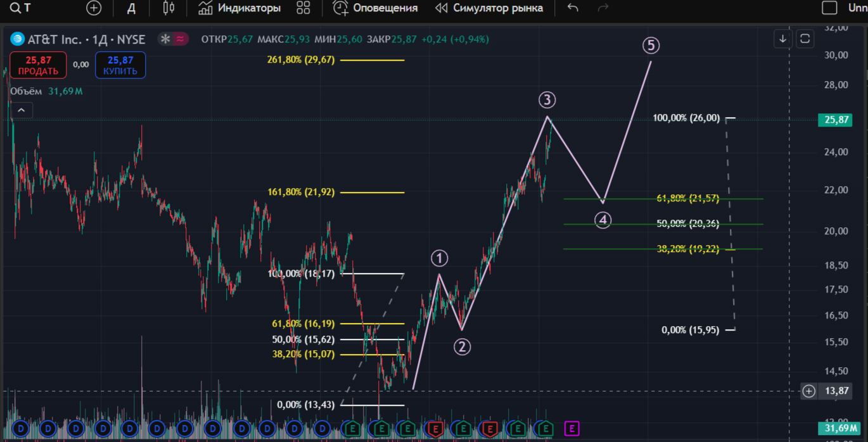Toggle the pink market status badge by NYSE
Viewport: 868px width, 442px height.
point(181,39)
